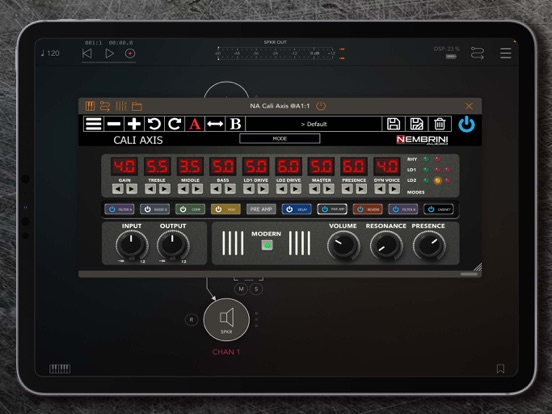This screenshot has height=414, width=552.
Task: Adjust the RESONANCE knob
Action: 386,246
